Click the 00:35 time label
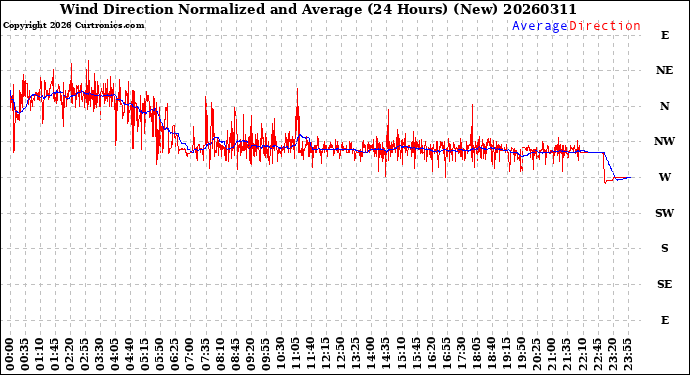 25,354
